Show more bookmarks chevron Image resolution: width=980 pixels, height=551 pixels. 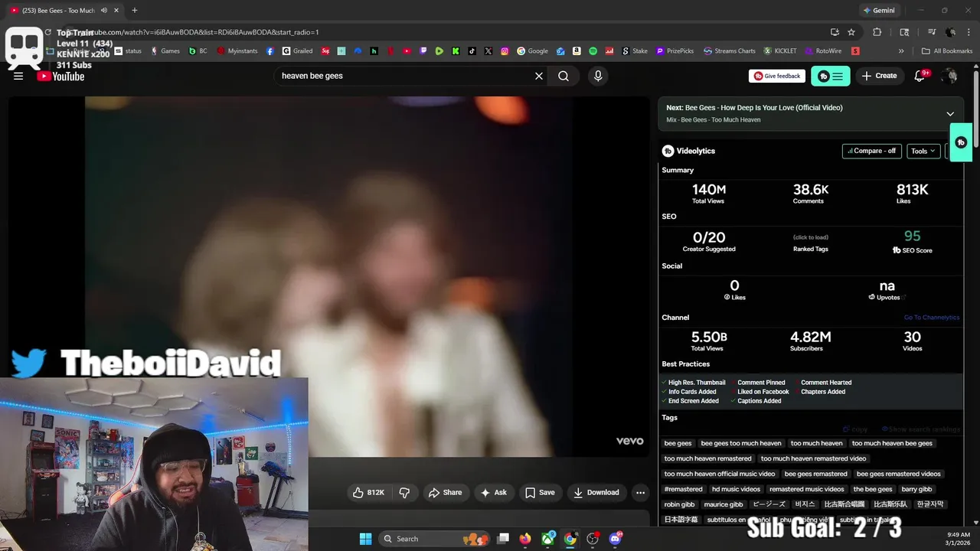901,51
